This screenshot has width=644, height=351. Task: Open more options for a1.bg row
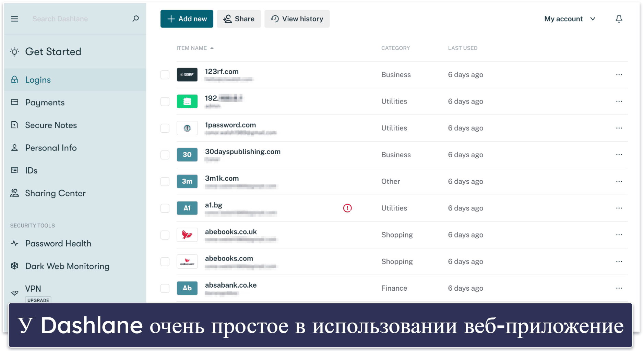pyautogui.click(x=619, y=208)
